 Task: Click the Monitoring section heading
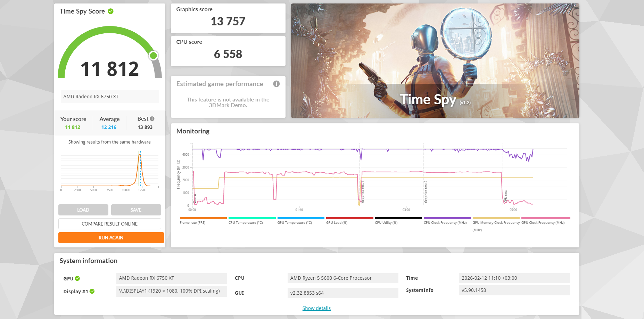click(193, 131)
